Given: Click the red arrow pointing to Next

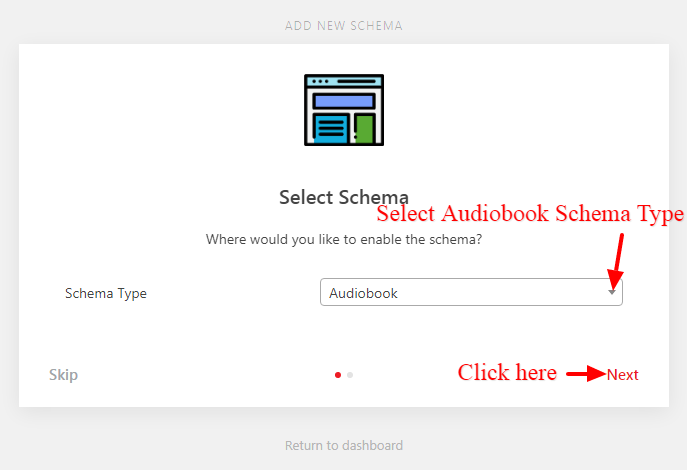Looking at the screenshot, I should tap(586, 374).
